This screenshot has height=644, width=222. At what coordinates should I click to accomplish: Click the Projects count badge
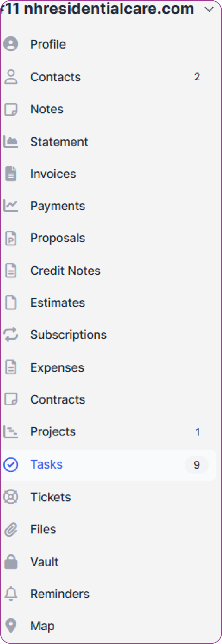[x=197, y=432]
